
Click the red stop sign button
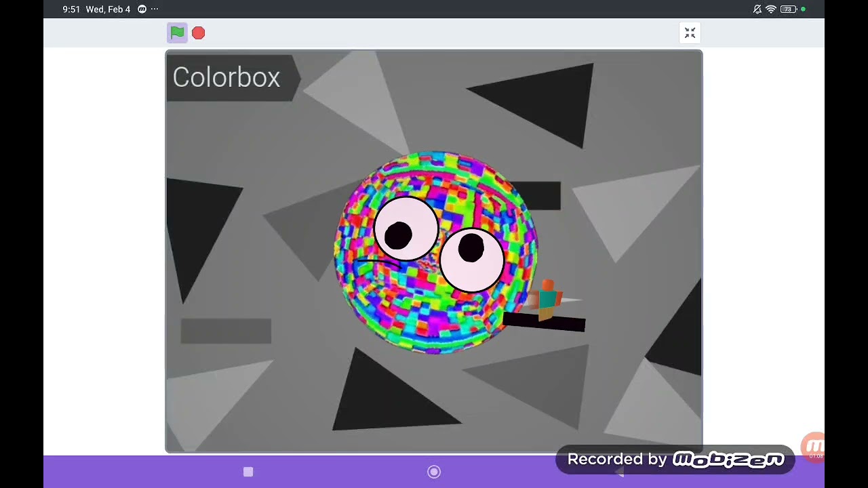click(198, 33)
